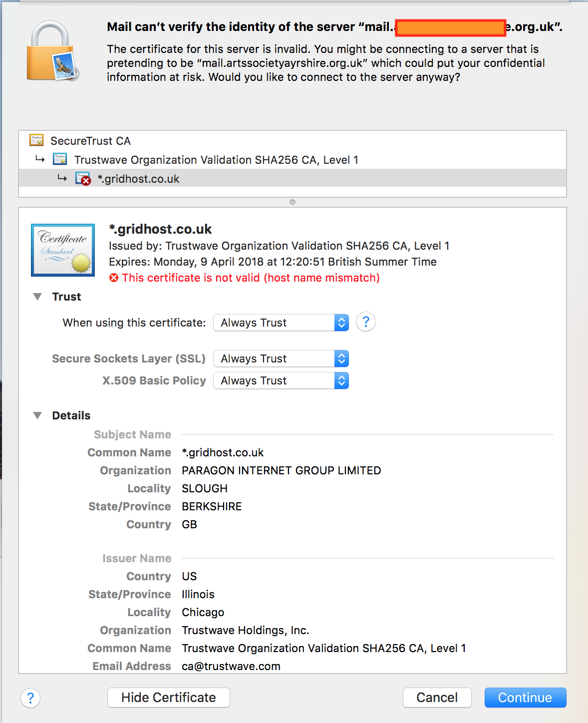
Task: Click the *.gridhost.co.uk bold certificate title
Action: pyautogui.click(x=160, y=229)
